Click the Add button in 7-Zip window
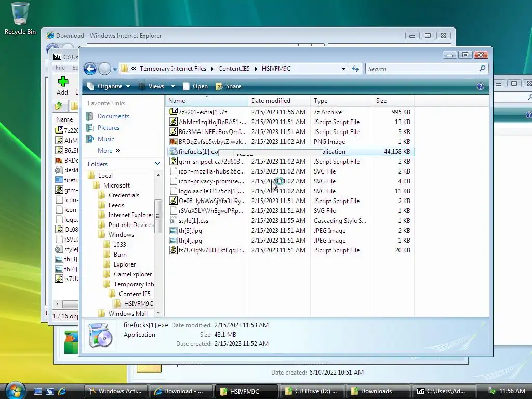The image size is (532, 399). click(x=62, y=86)
